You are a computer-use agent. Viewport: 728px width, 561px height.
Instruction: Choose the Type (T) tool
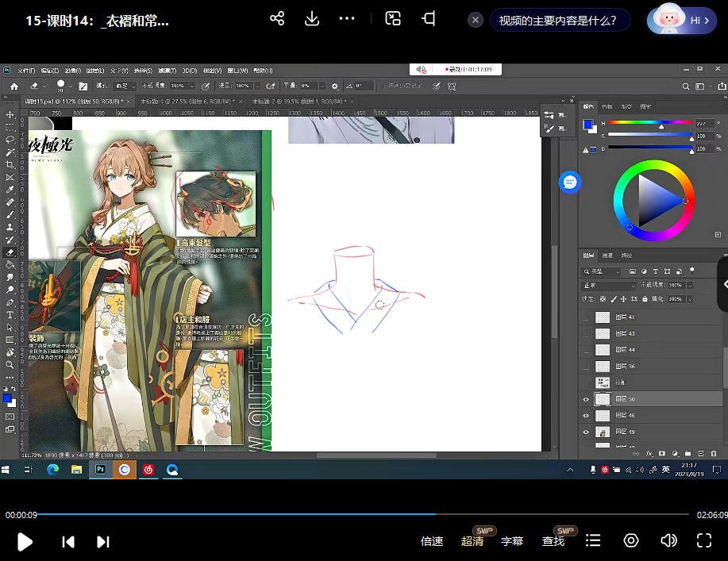pyautogui.click(x=10, y=314)
